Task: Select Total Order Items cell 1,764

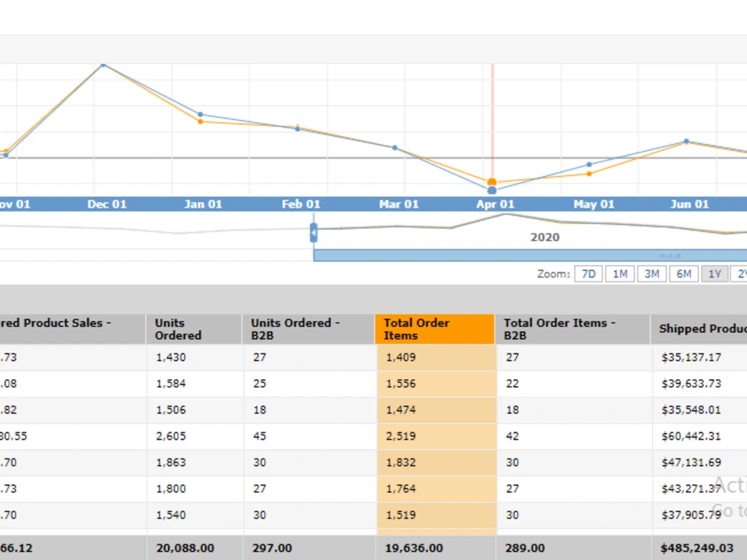Action: (436, 488)
